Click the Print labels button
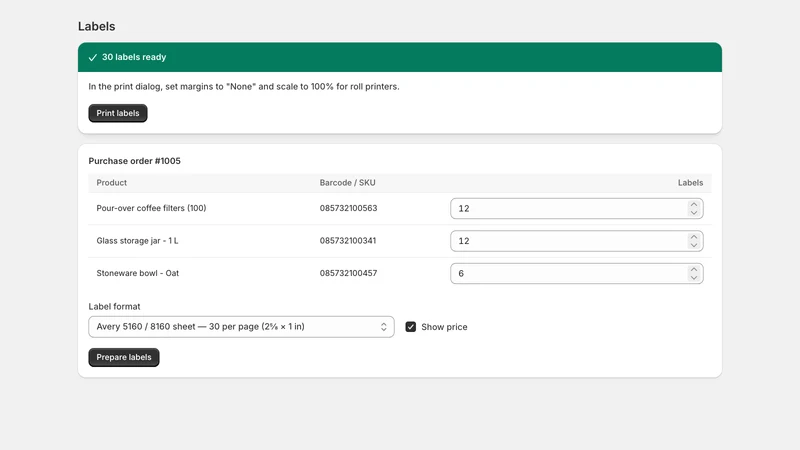 pyautogui.click(x=118, y=113)
